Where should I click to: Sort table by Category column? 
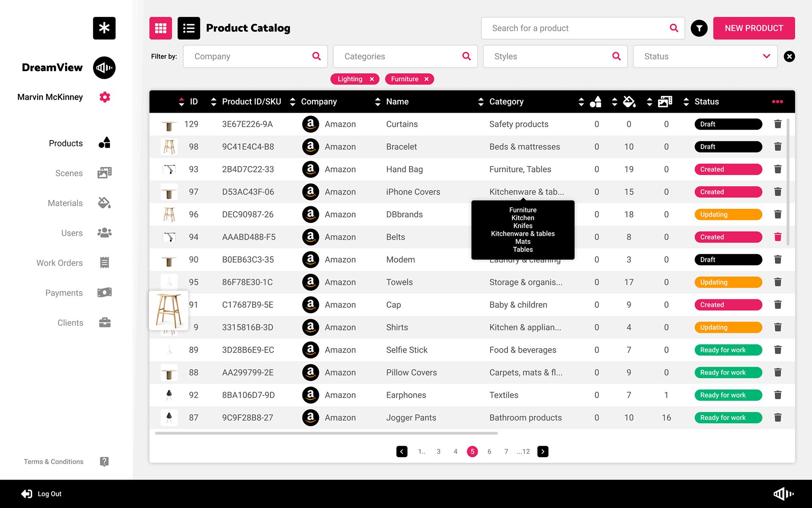481,102
